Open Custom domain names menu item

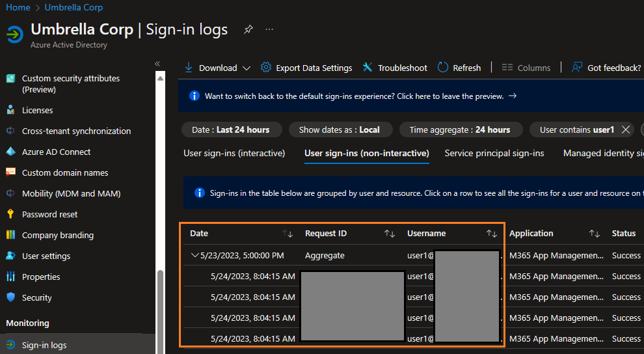(65, 172)
